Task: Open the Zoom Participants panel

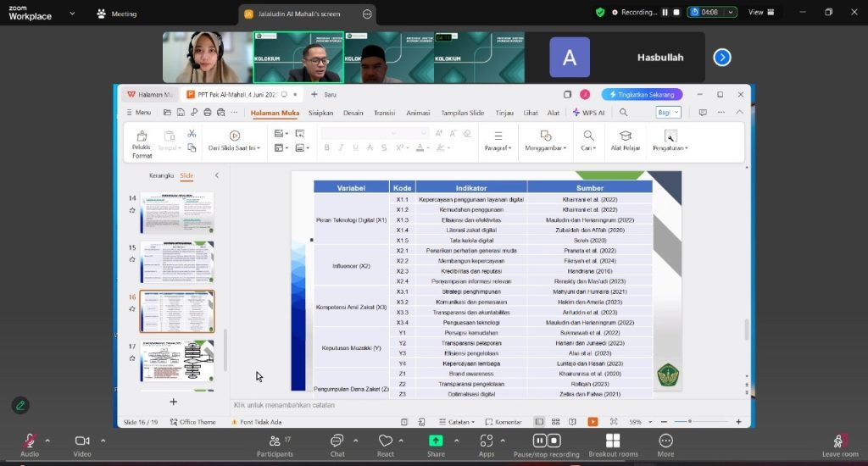Action: click(x=275, y=441)
